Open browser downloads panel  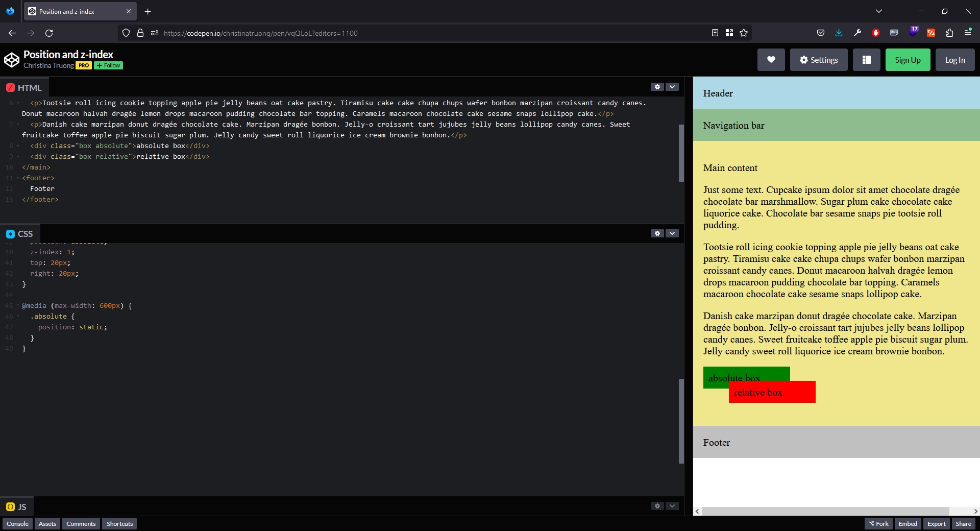click(839, 33)
